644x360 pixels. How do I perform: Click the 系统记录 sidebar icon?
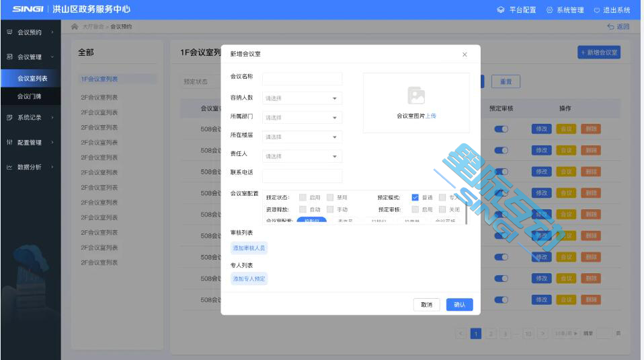(9, 118)
